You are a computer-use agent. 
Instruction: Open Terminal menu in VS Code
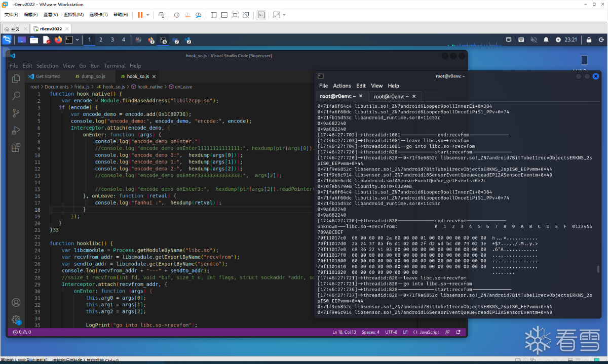115,66
